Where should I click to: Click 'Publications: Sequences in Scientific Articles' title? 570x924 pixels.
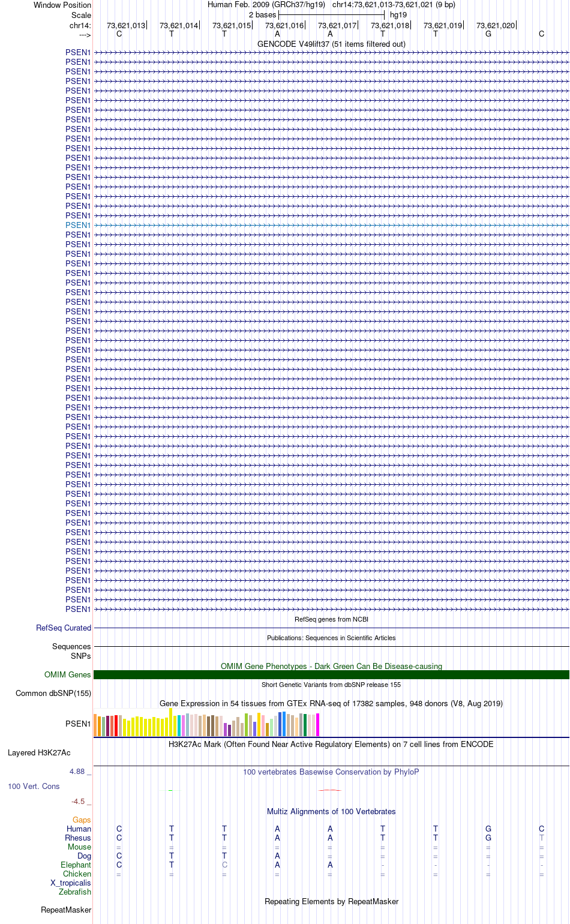point(331,638)
